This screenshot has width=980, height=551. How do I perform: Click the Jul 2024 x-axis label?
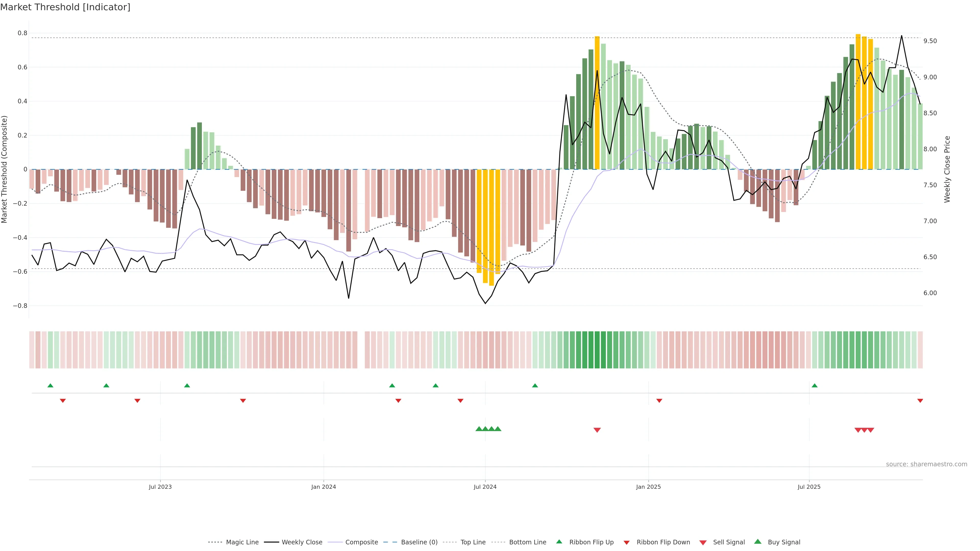coord(485,487)
